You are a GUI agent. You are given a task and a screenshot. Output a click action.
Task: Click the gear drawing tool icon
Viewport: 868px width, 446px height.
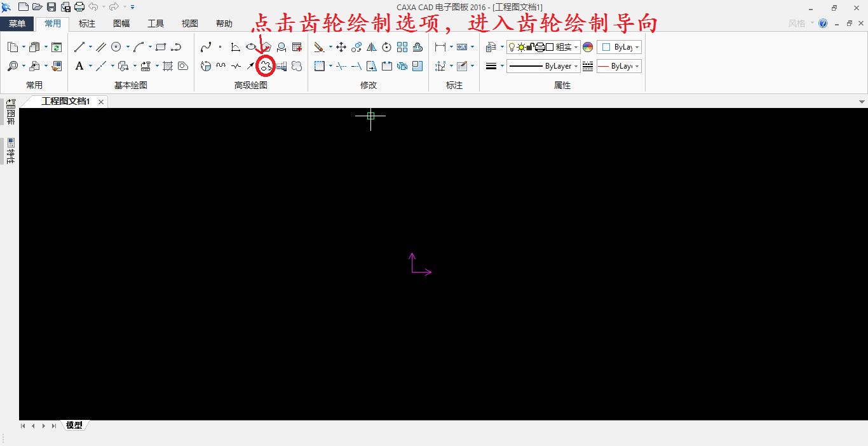(x=266, y=65)
